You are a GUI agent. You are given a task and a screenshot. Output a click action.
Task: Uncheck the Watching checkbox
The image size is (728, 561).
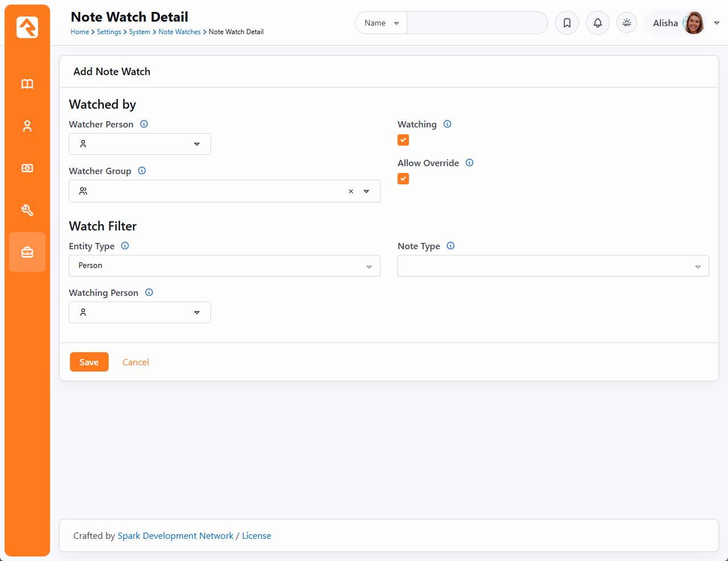tap(403, 140)
